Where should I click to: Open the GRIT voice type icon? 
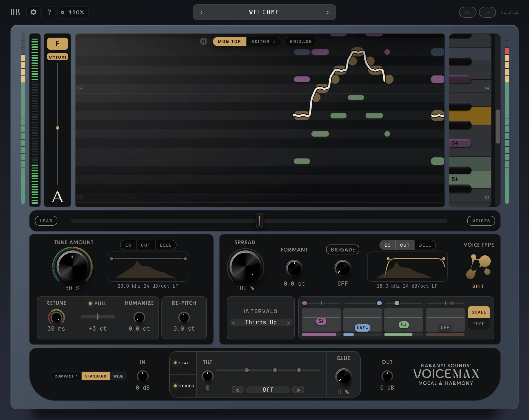click(478, 267)
